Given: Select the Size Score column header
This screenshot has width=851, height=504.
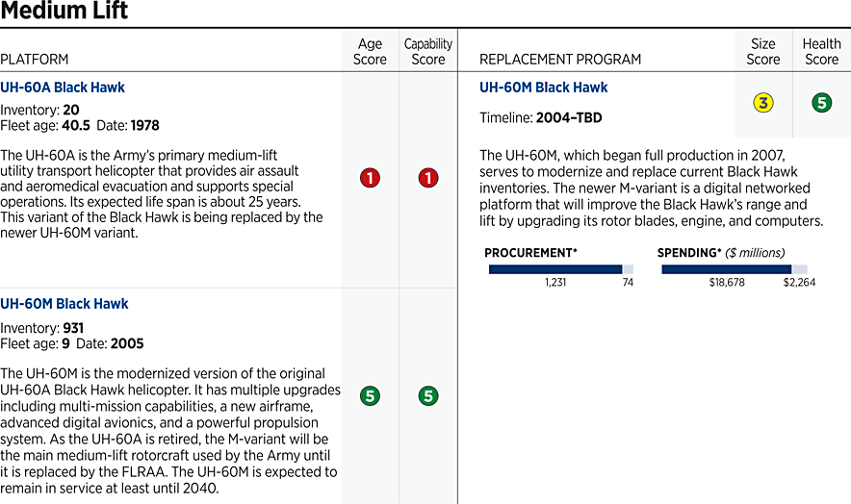Looking at the screenshot, I should (763, 52).
